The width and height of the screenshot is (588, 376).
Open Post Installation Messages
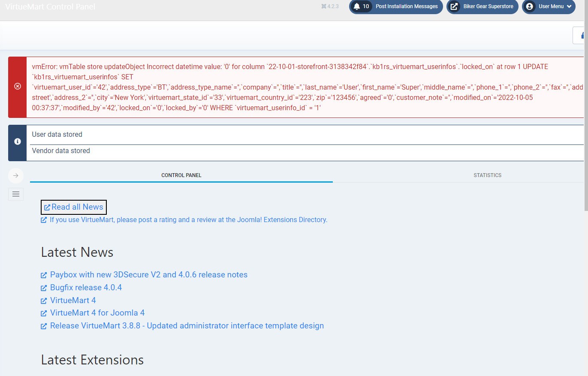(x=406, y=6)
